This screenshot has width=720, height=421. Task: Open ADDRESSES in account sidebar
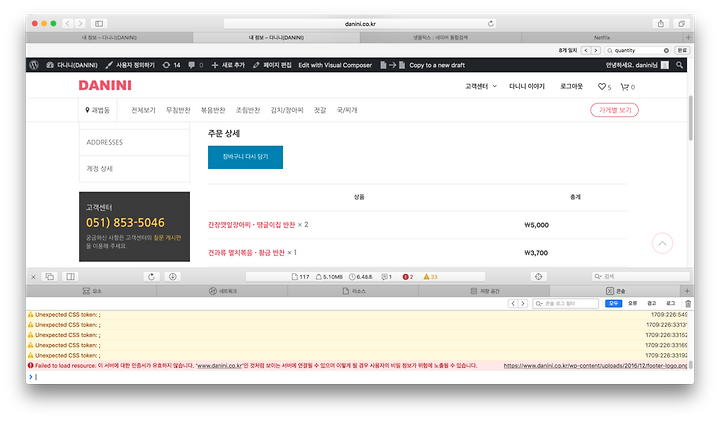pos(134,142)
